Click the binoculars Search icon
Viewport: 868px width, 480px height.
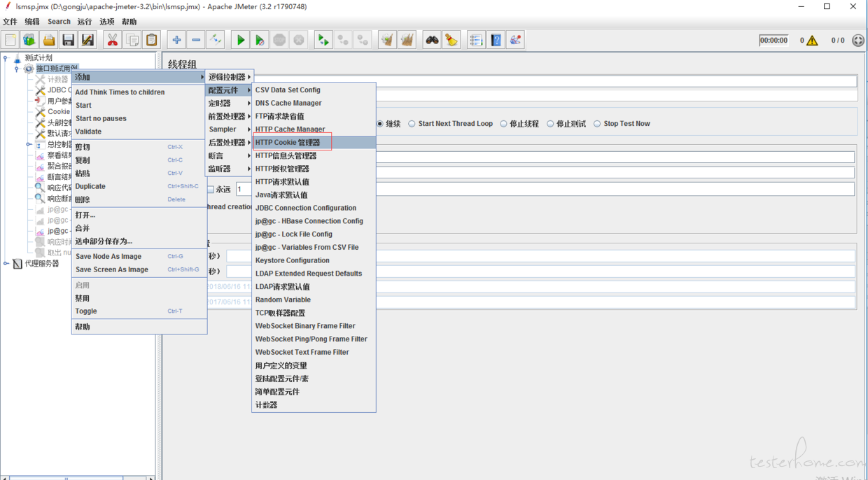click(432, 40)
